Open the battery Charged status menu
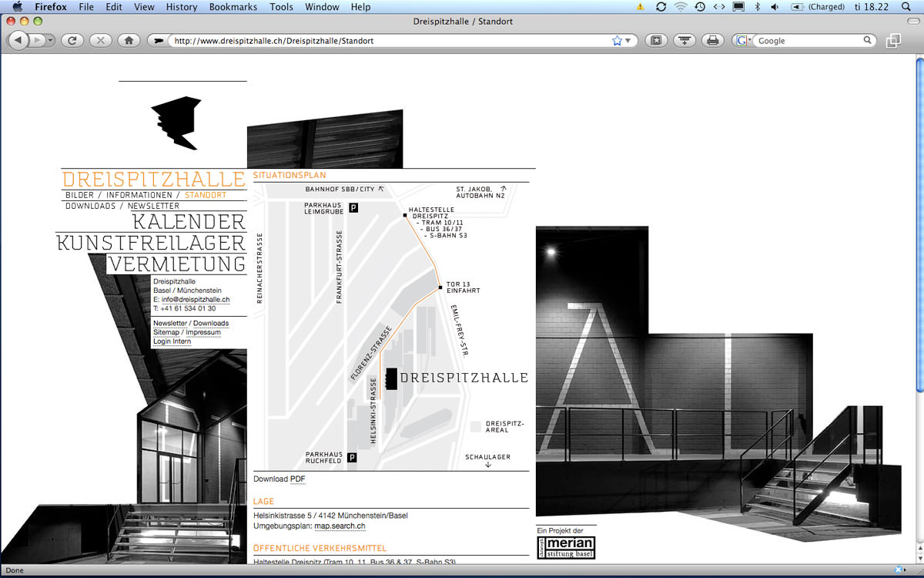 (817, 7)
